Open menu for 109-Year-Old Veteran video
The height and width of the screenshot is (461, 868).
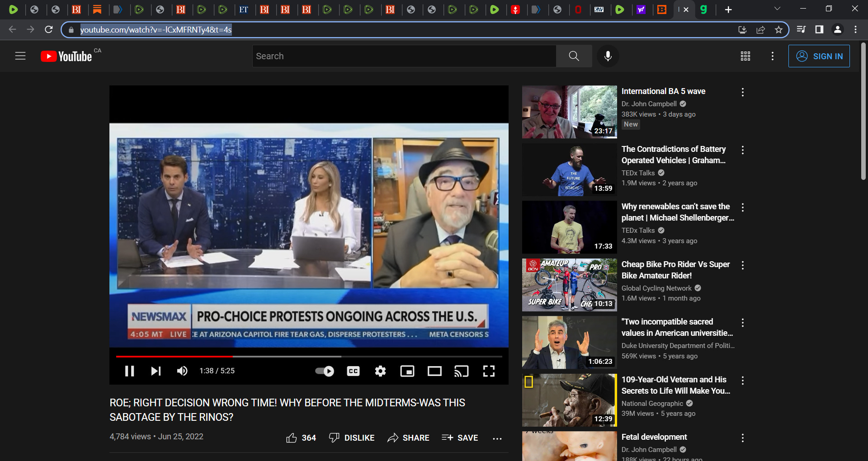743,381
